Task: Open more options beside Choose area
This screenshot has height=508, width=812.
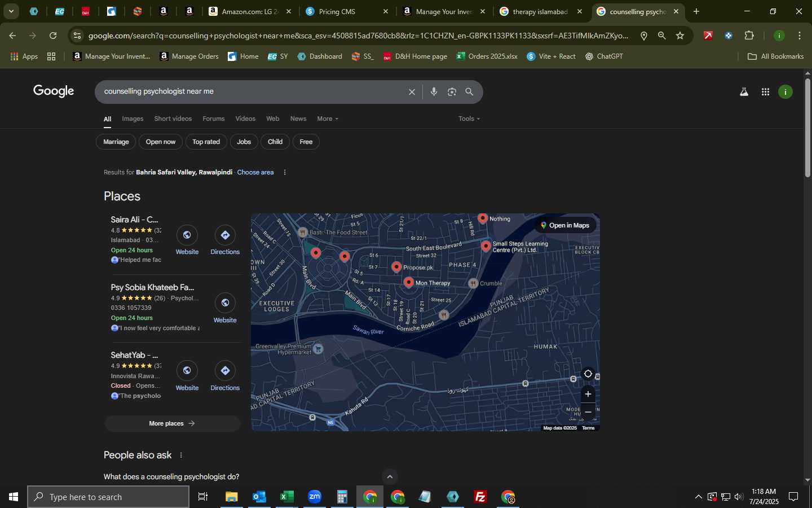Action: click(284, 173)
